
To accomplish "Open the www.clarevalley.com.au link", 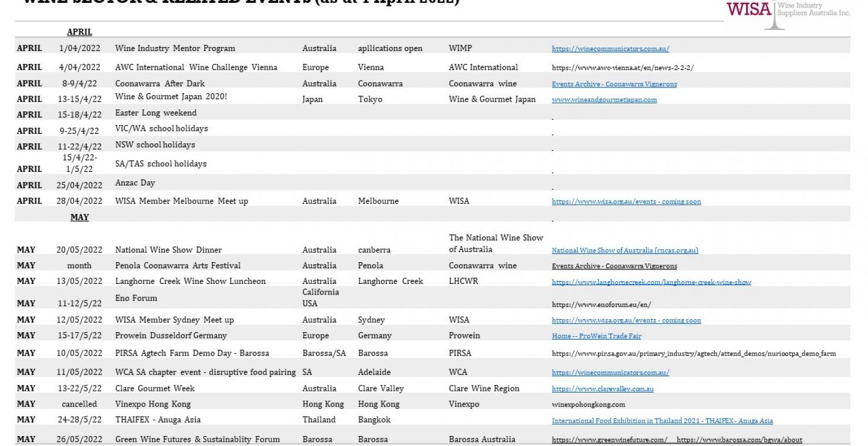I will [x=602, y=389].
